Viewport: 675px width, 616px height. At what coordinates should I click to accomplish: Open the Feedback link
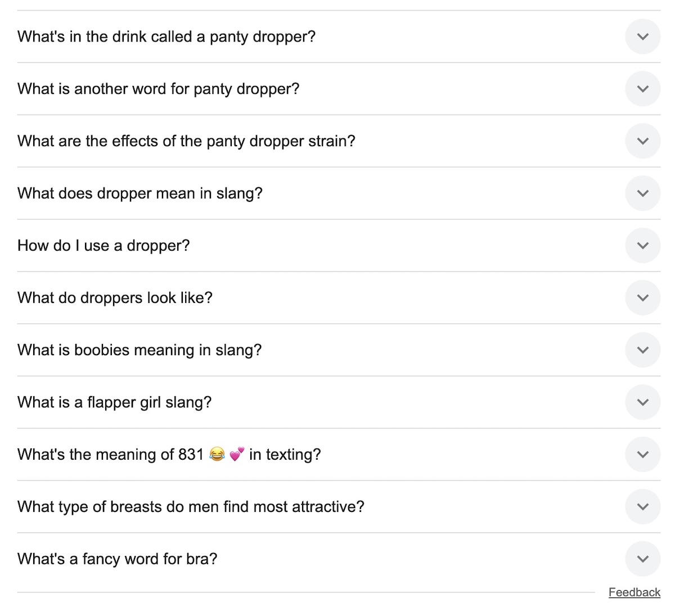click(634, 592)
